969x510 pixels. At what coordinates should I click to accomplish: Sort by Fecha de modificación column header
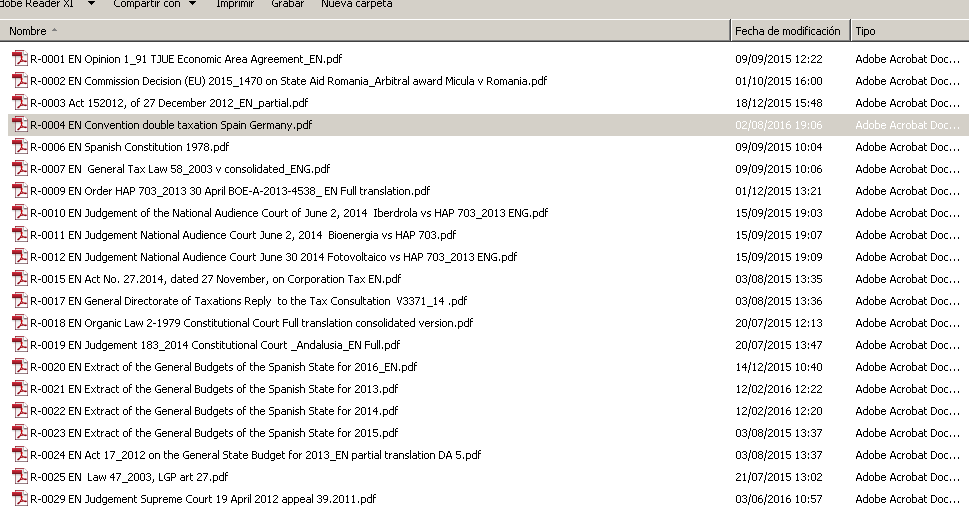pos(790,31)
